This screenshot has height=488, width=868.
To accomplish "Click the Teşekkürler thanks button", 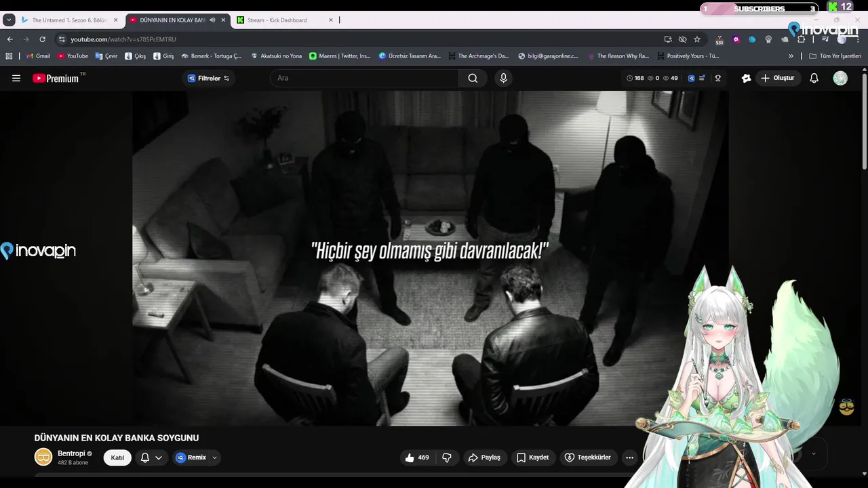I will (x=588, y=457).
